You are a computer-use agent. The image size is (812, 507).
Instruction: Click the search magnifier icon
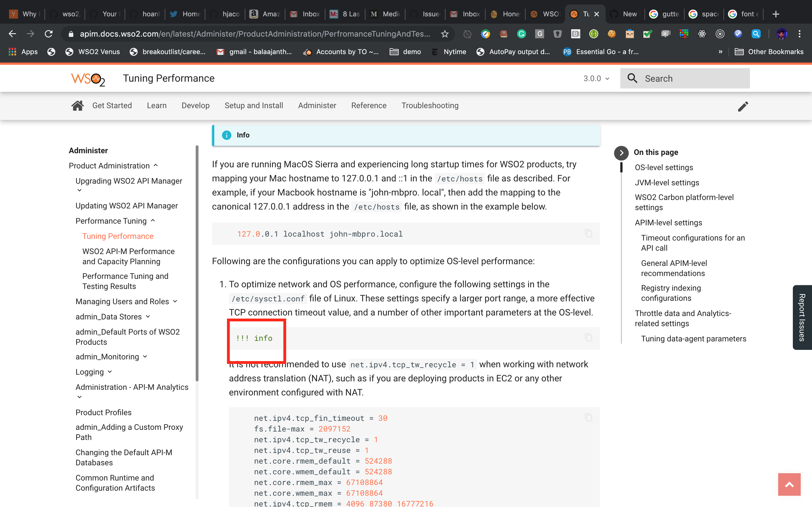coord(633,78)
